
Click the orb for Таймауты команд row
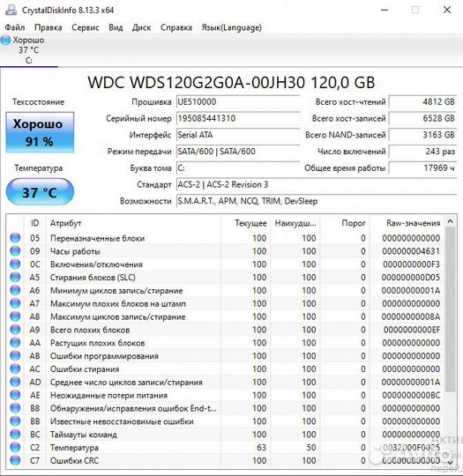(15, 434)
